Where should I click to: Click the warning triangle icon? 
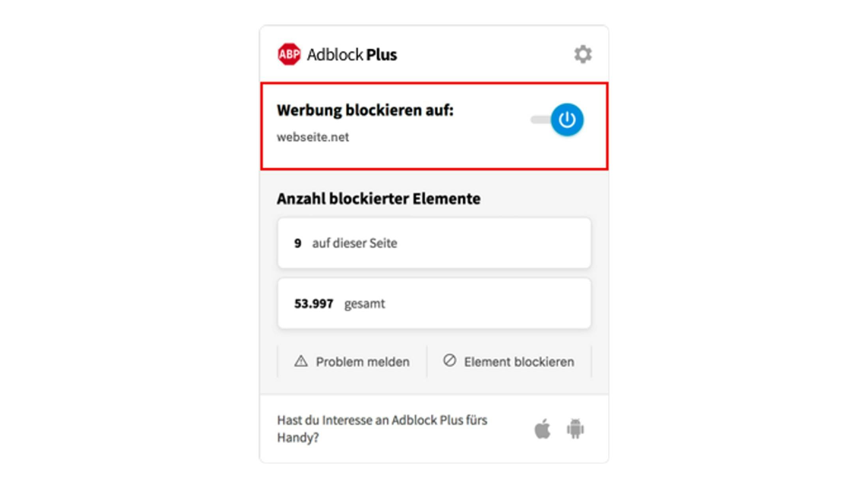(301, 361)
